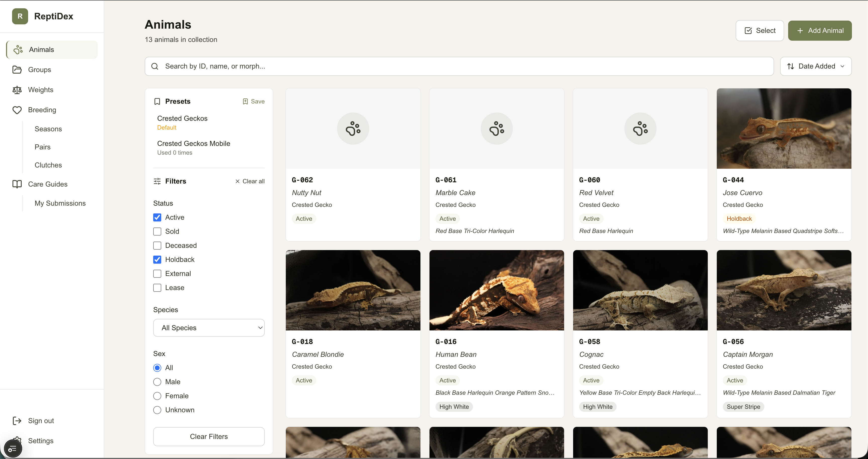Open the photo of Jose Cuervo G-044

pyautogui.click(x=784, y=128)
